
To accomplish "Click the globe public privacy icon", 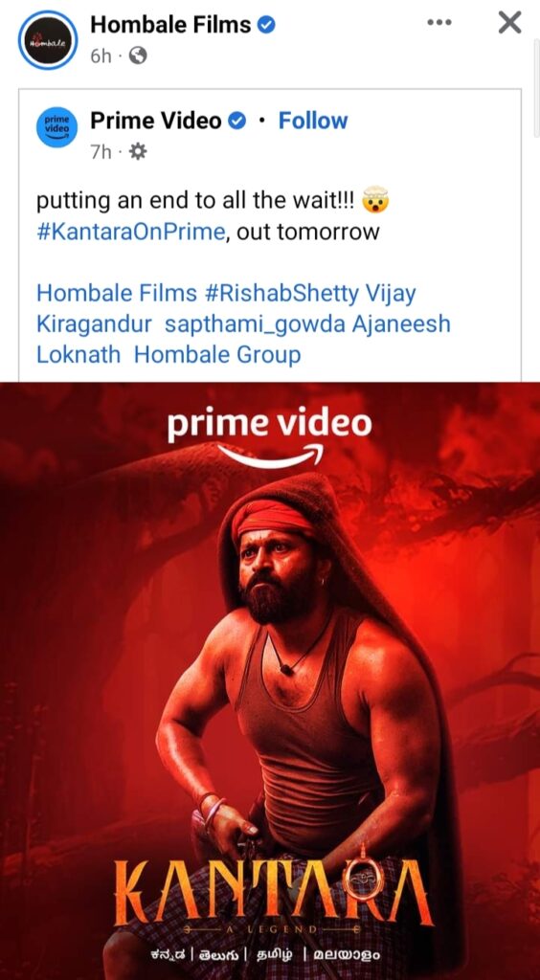I will [x=138, y=56].
